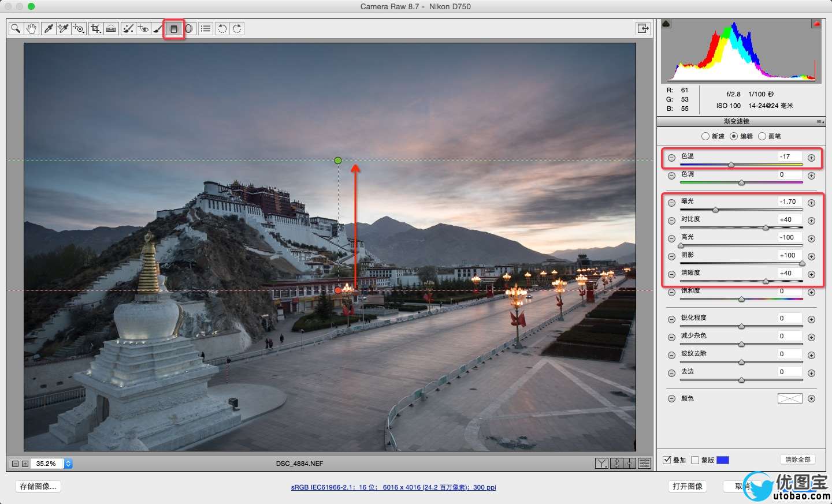Click the 色温 slider handle
832x504 pixels.
[731, 165]
